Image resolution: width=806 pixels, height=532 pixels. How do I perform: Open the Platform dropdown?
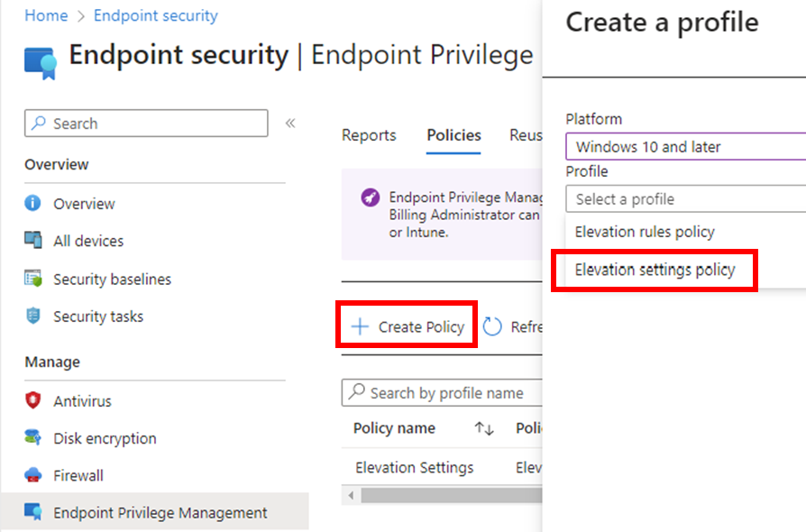(x=685, y=147)
